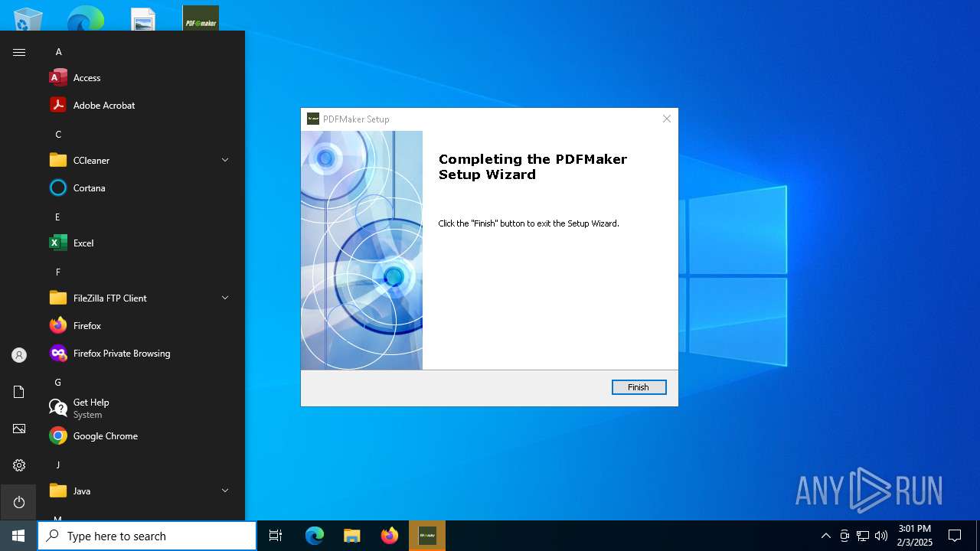The height and width of the screenshot is (551, 980).
Task: Click the Power button in Start menu
Action: (x=19, y=502)
